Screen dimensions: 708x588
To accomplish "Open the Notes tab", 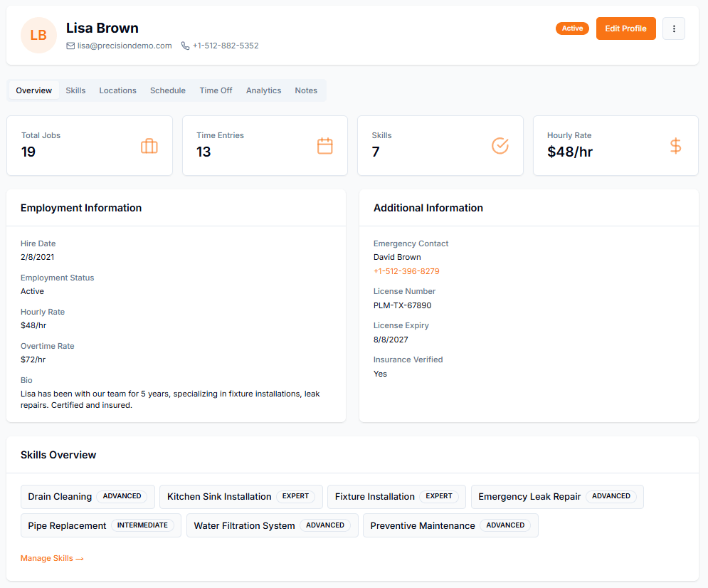I will click(x=306, y=90).
